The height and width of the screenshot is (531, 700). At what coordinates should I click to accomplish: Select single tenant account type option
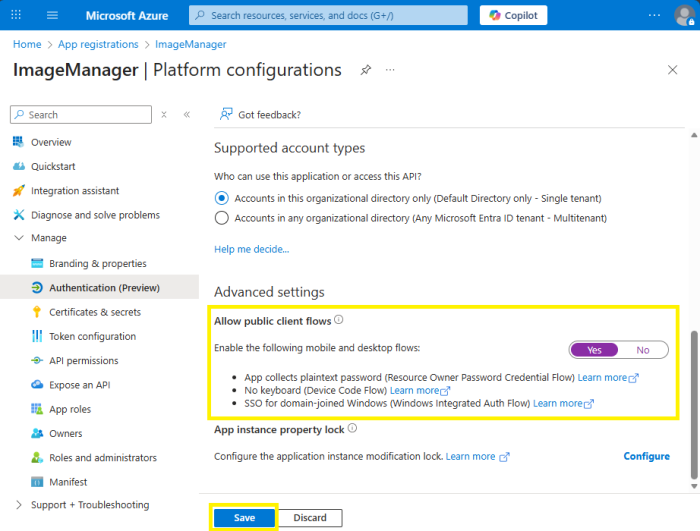coord(222,198)
